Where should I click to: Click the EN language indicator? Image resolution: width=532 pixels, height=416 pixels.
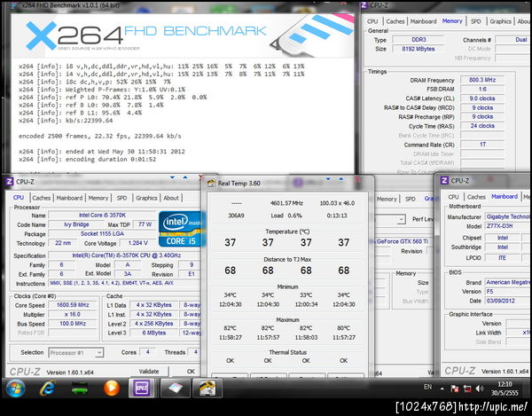428,387
